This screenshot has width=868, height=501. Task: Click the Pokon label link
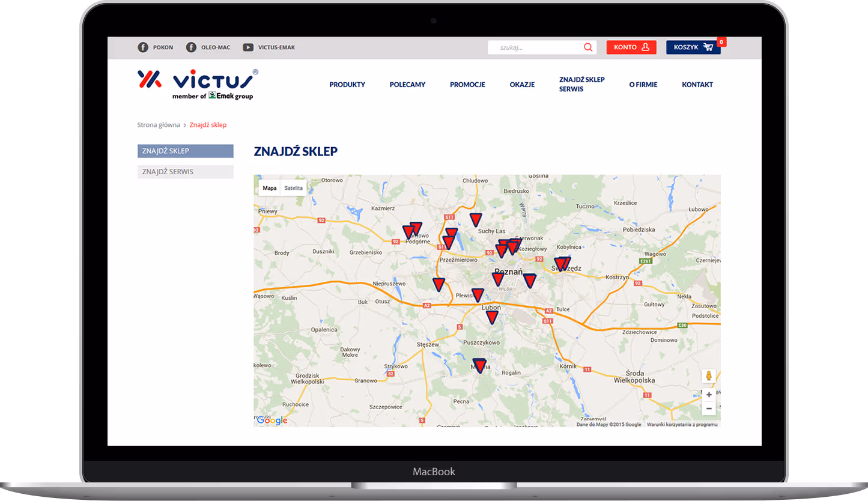(x=163, y=47)
